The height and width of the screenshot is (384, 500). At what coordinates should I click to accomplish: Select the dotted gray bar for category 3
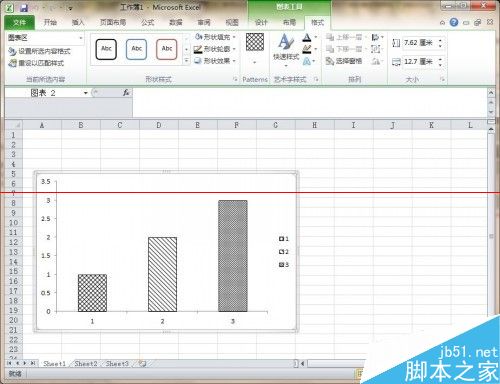233,256
